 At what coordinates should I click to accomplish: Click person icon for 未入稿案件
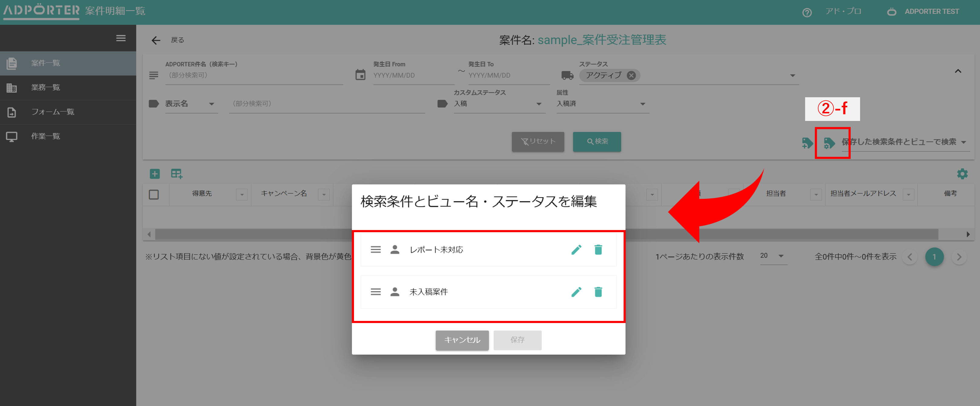(x=395, y=292)
